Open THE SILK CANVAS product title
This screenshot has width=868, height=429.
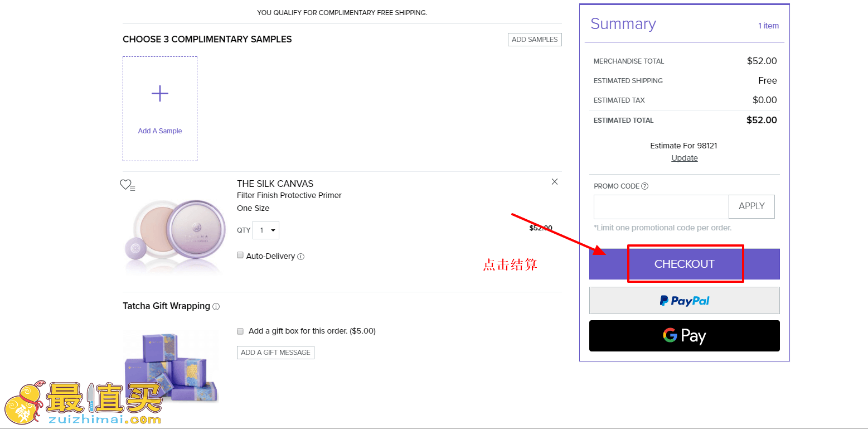tap(275, 184)
